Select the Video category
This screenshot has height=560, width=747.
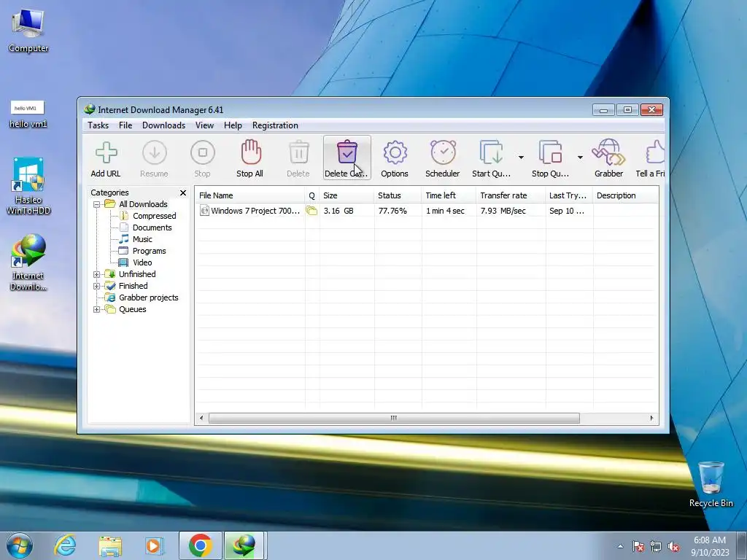(142, 262)
